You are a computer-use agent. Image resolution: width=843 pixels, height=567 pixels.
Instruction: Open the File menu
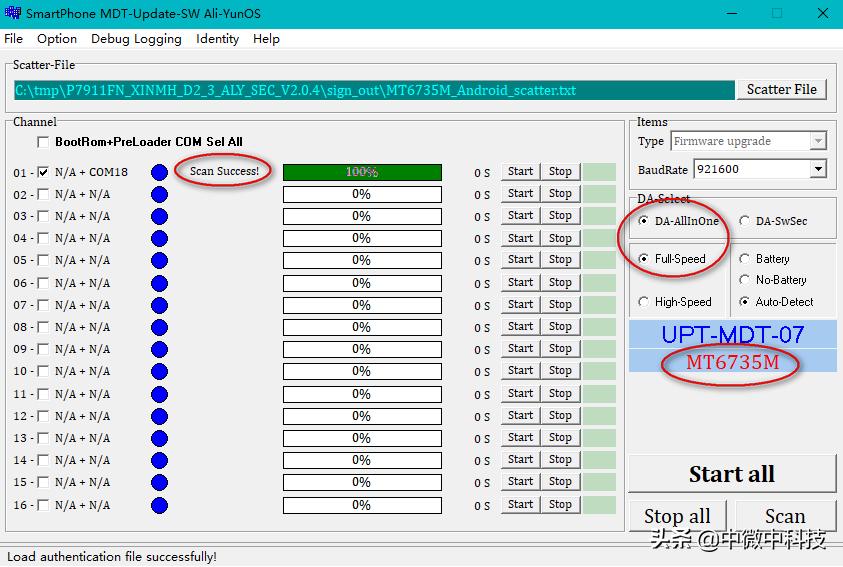pos(13,39)
